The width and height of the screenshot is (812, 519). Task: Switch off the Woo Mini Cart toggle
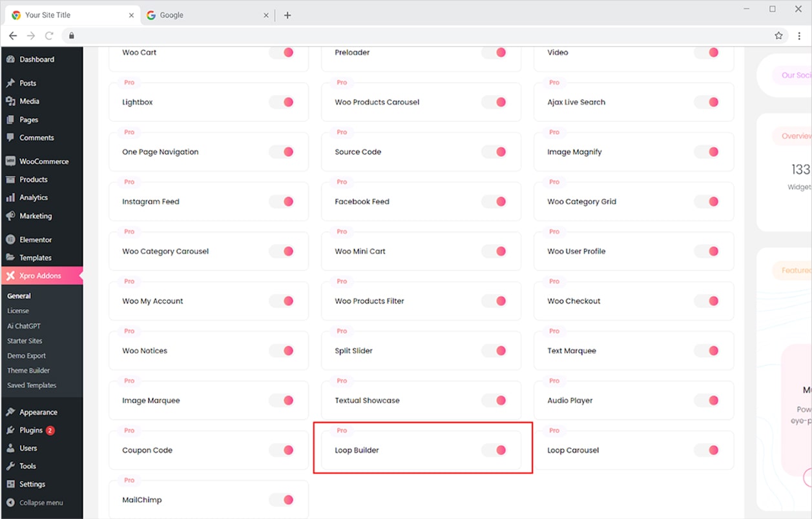(494, 251)
